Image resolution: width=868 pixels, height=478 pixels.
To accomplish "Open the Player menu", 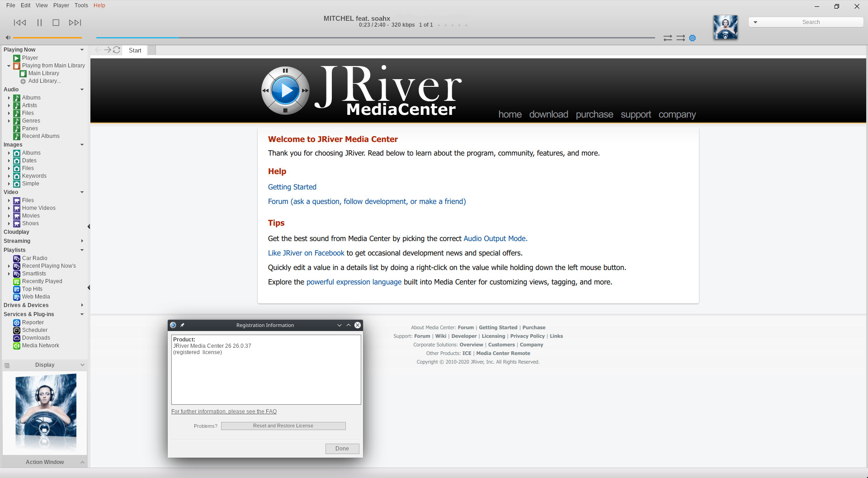I will (x=61, y=5).
